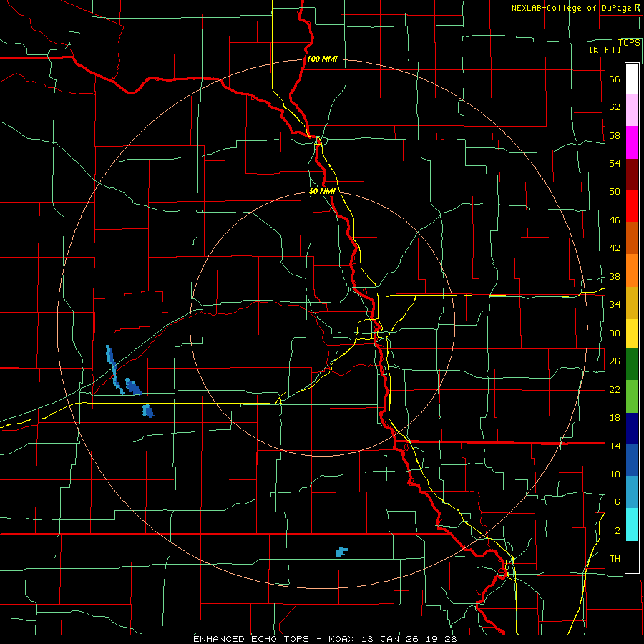
Task: Click the isolated light-blue echo near bottom center
Action: 341,552
